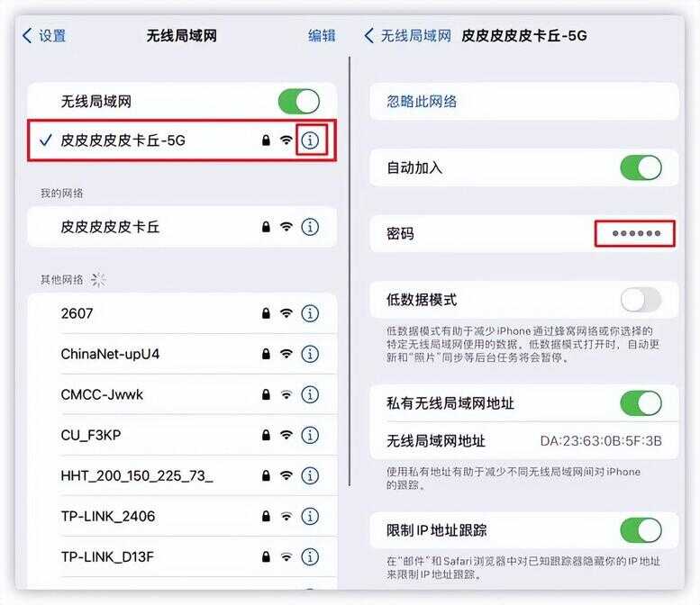
Task: Go back to 设置 via chevron
Action: pyautogui.click(x=44, y=36)
